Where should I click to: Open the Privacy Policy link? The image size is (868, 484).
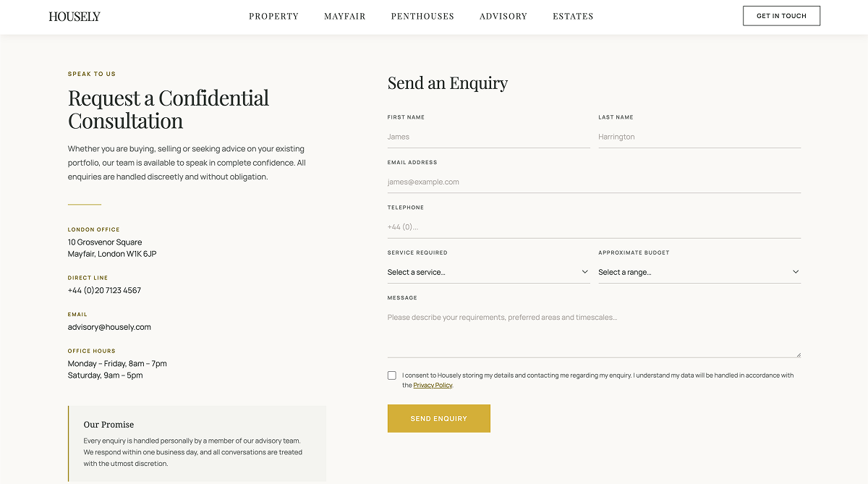tap(433, 386)
